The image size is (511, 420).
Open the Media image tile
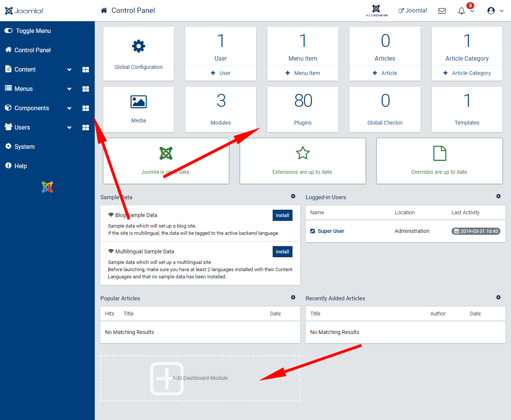(x=139, y=109)
